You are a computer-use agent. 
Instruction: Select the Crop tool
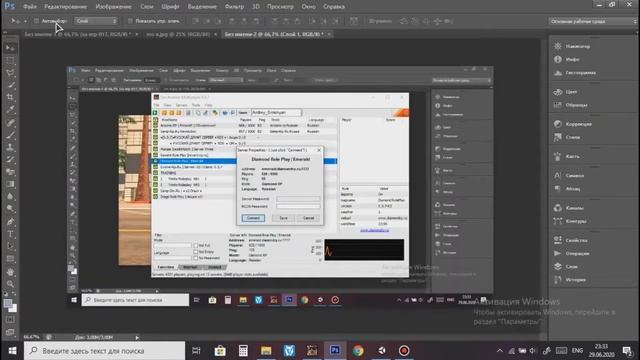10,98
